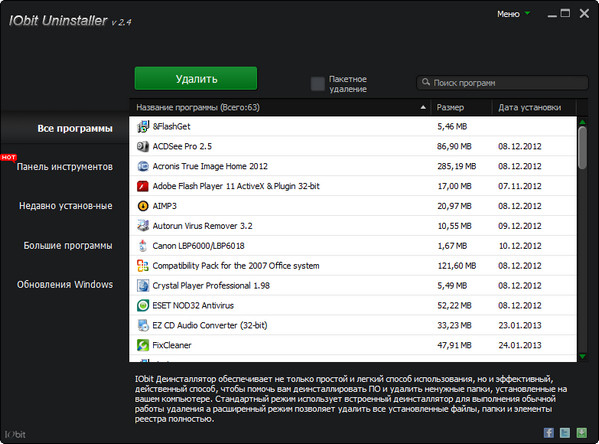
Task: Click the scrollbar down arrow
Action: point(583,356)
